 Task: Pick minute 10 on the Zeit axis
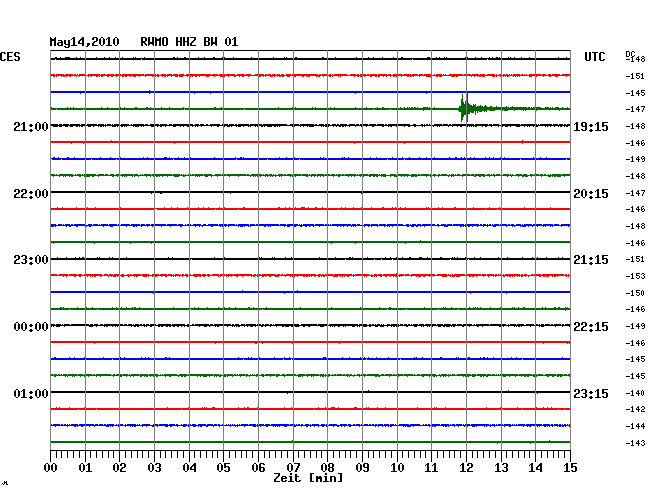(397, 467)
